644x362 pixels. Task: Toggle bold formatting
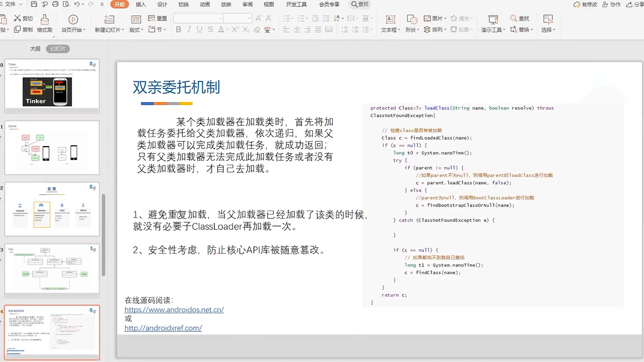pos(178,29)
